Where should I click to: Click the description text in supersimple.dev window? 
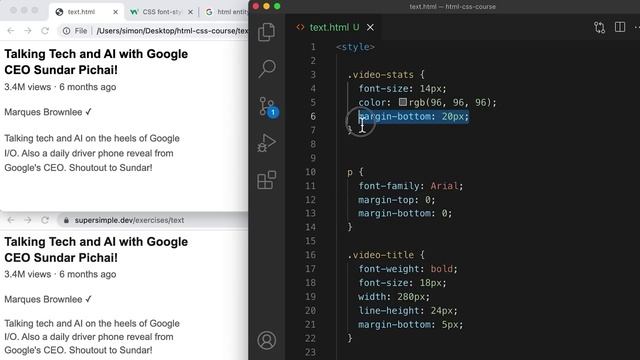[92, 337]
